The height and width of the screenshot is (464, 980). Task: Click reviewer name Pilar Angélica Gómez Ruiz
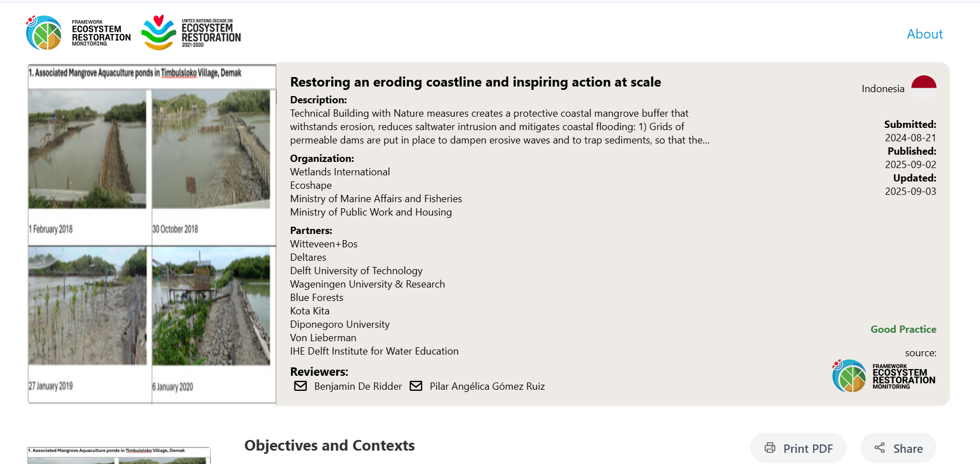point(487,386)
